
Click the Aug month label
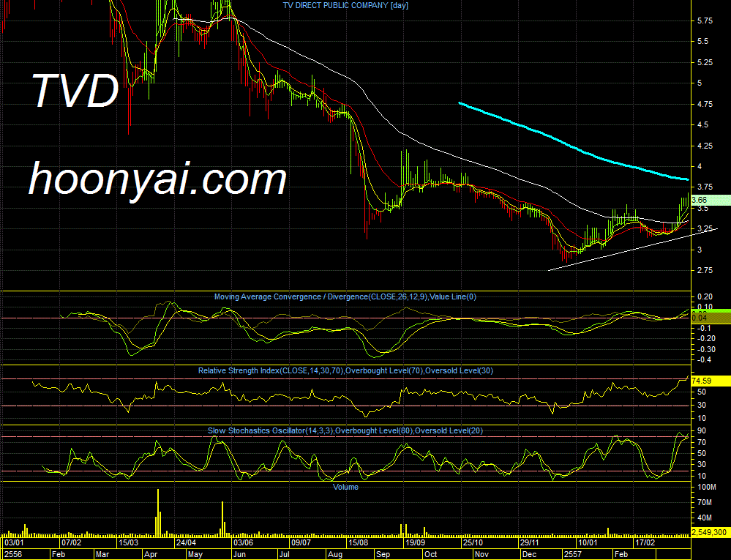334,554
